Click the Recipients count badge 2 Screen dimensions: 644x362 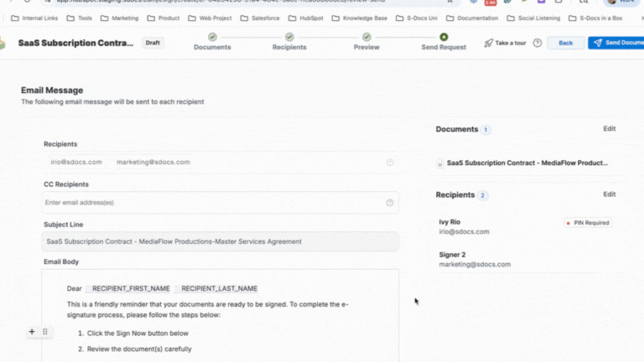point(483,195)
